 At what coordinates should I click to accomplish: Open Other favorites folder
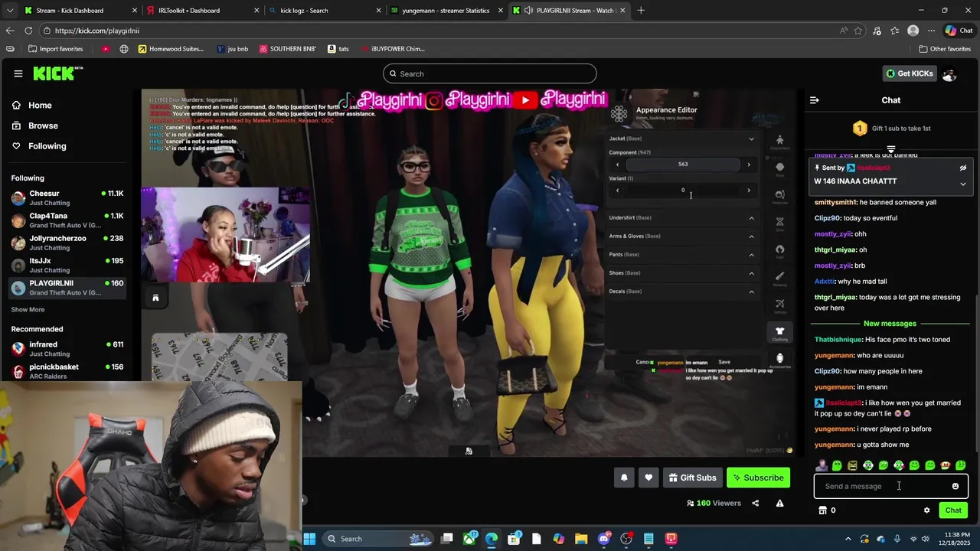coord(945,49)
